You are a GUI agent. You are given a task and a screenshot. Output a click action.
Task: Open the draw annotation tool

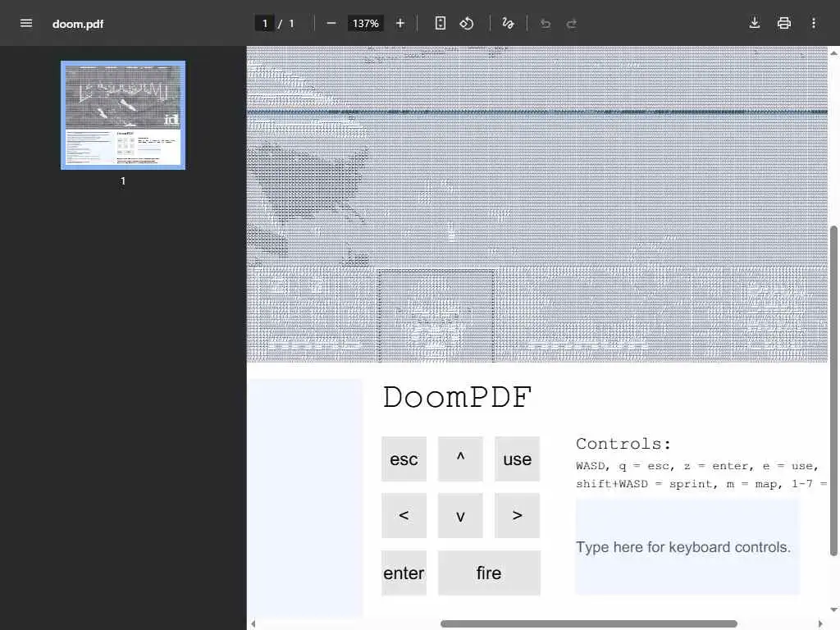point(508,23)
